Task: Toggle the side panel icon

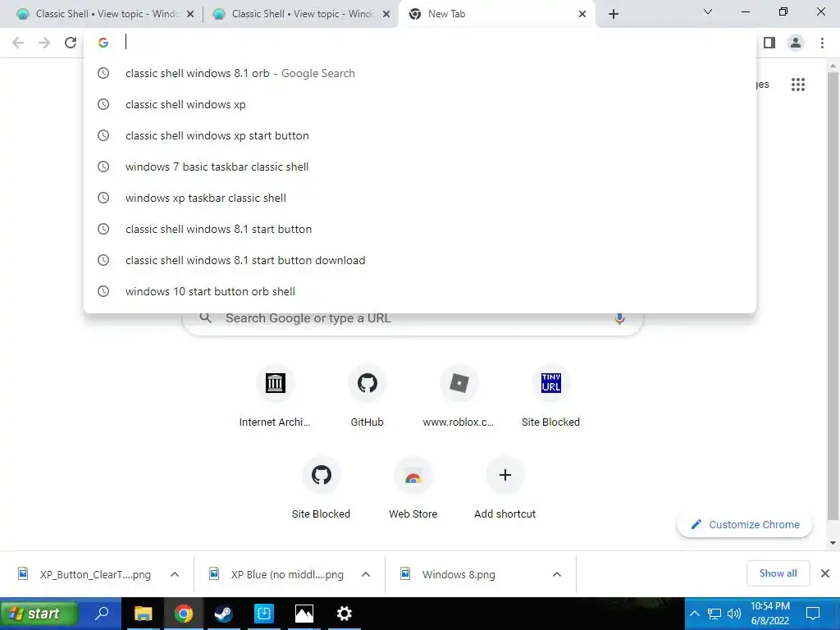Action: tap(769, 43)
